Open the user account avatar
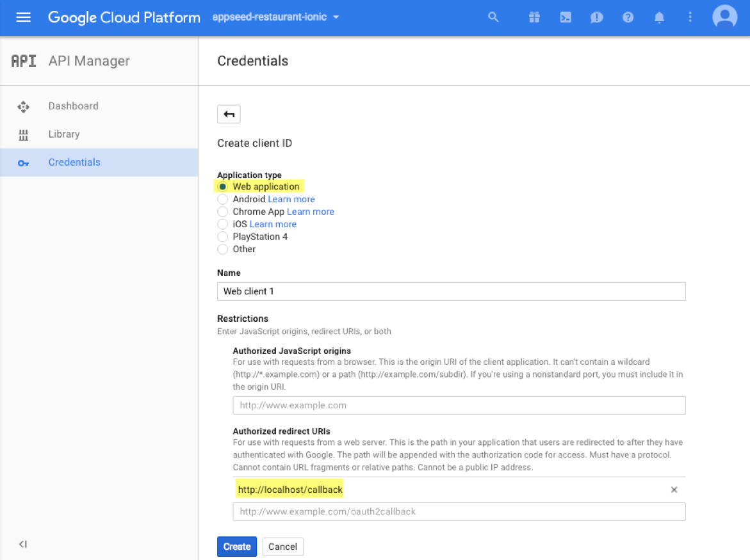 724,17
